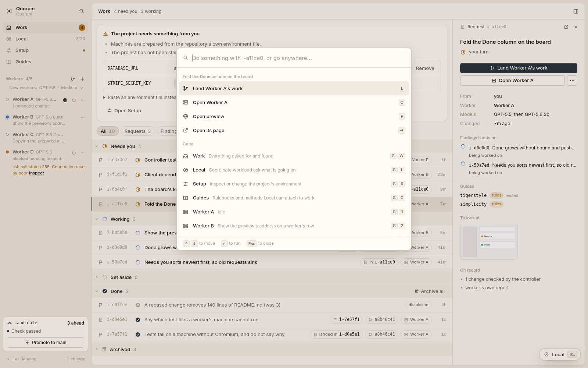
Task: Select Open preview in the command palette
Action: click(294, 116)
